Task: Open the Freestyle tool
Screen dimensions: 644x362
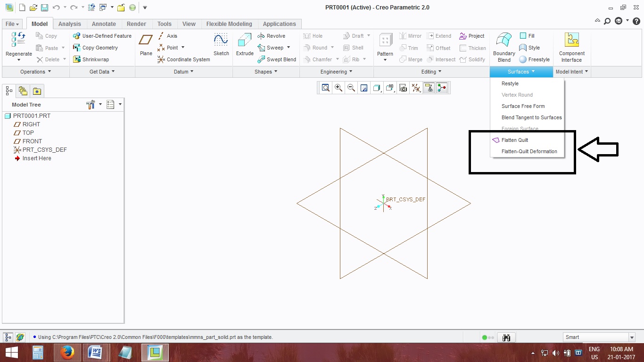Action: point(535,59)
